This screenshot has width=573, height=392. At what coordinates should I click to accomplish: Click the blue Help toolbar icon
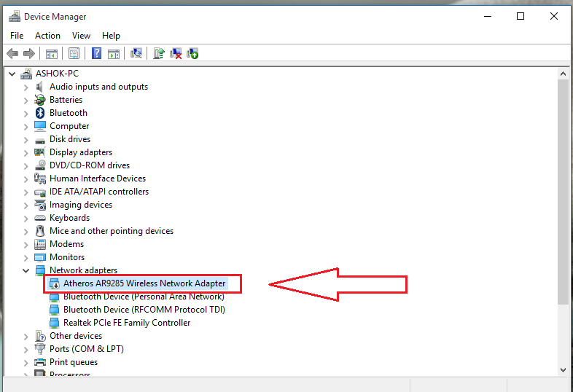[96, 53]
